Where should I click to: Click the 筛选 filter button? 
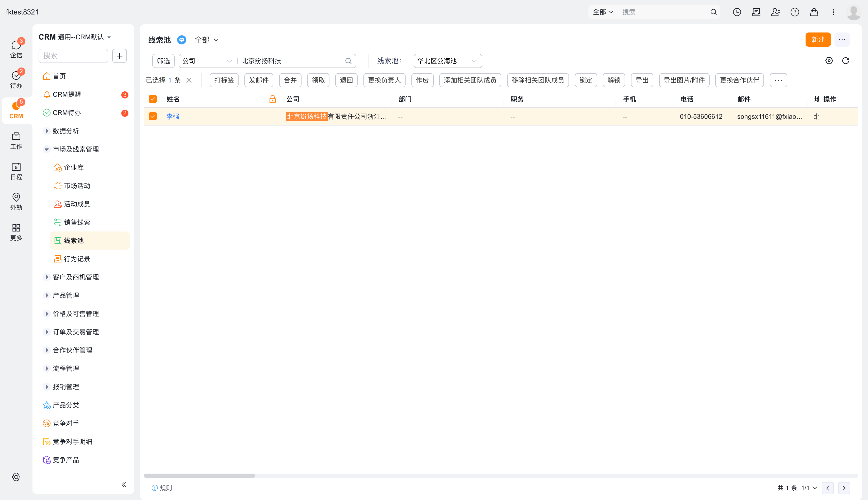coord(163,61)
